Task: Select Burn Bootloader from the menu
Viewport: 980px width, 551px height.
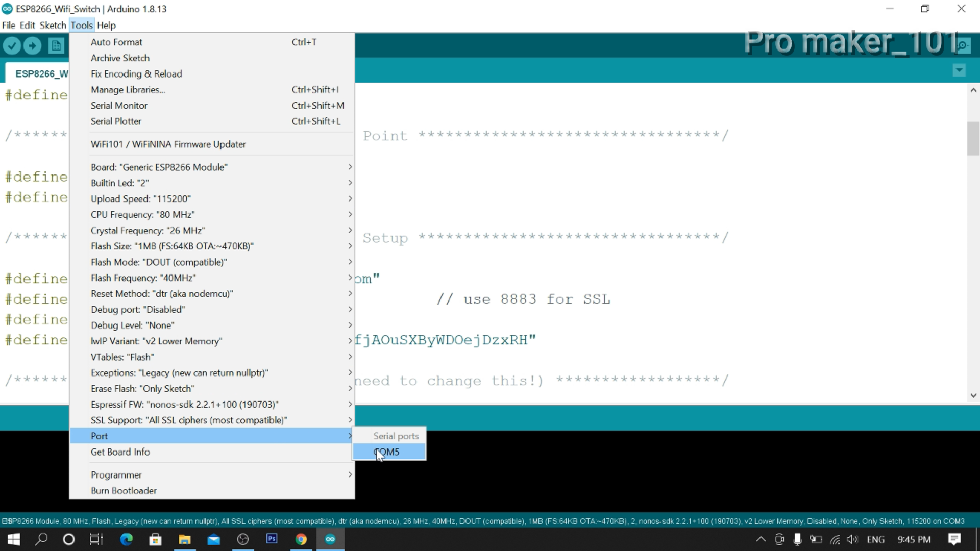Action: pos(124,490)
